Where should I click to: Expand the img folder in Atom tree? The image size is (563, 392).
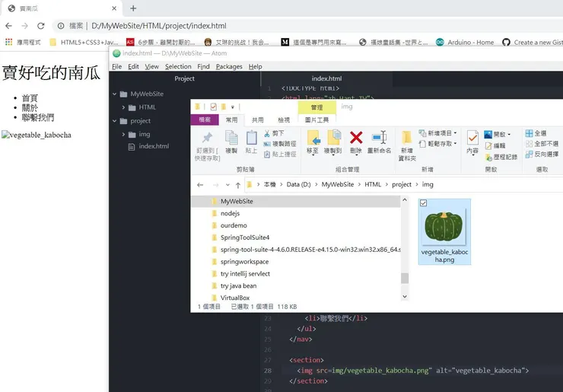[x=123, y=135]
